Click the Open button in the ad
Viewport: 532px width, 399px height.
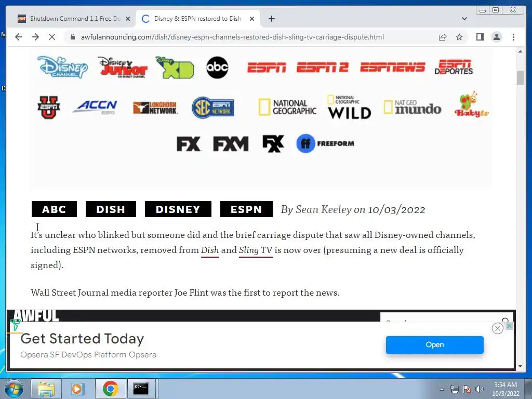point(435,345)
